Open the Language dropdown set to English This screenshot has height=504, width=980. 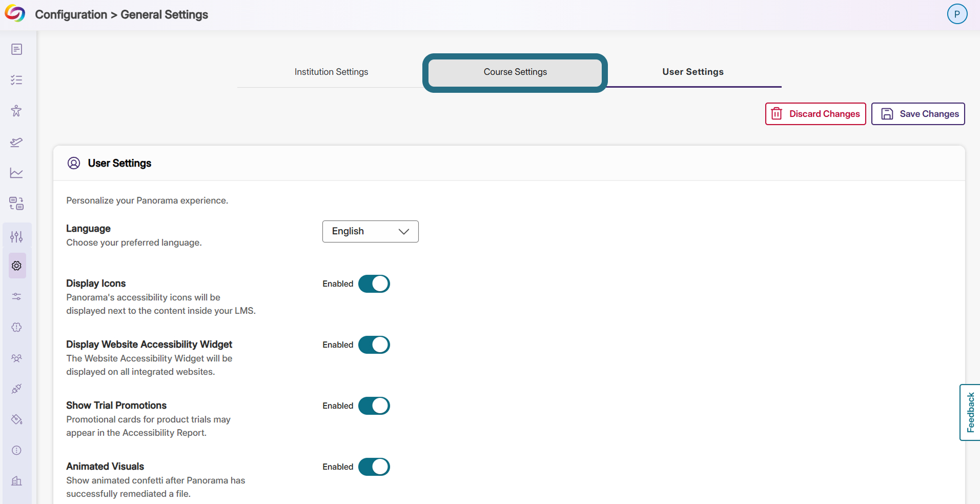coord(371,231)
